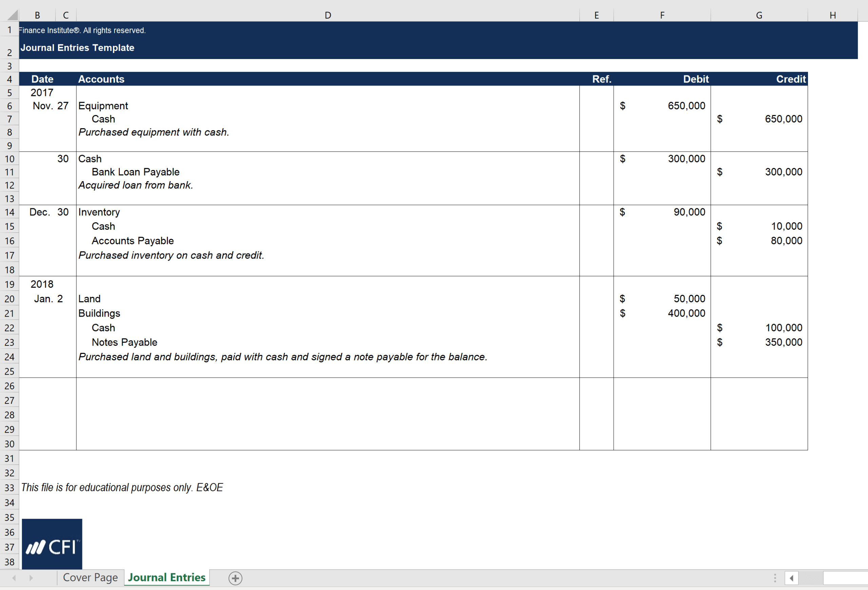
Task: Select column F header
Action: point(662,15)
